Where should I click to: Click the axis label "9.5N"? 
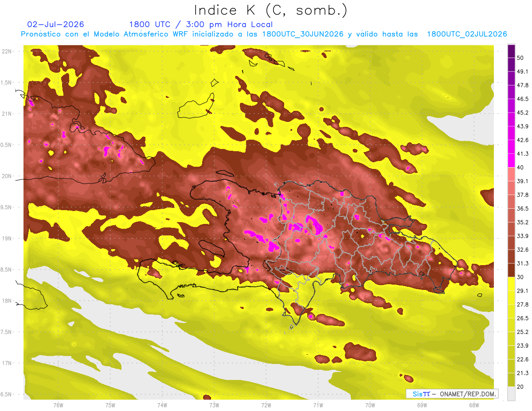point(6,207)
